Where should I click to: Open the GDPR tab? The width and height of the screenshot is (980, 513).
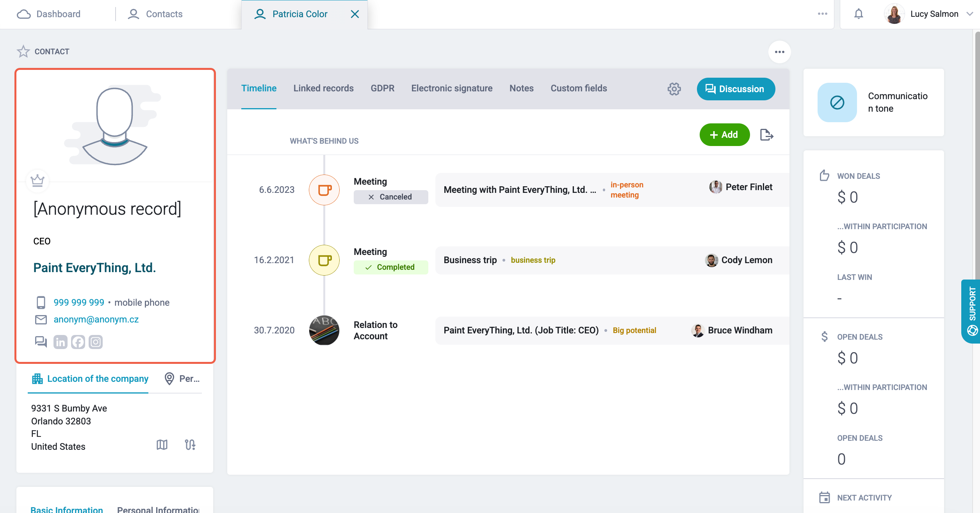coord(383,89)
